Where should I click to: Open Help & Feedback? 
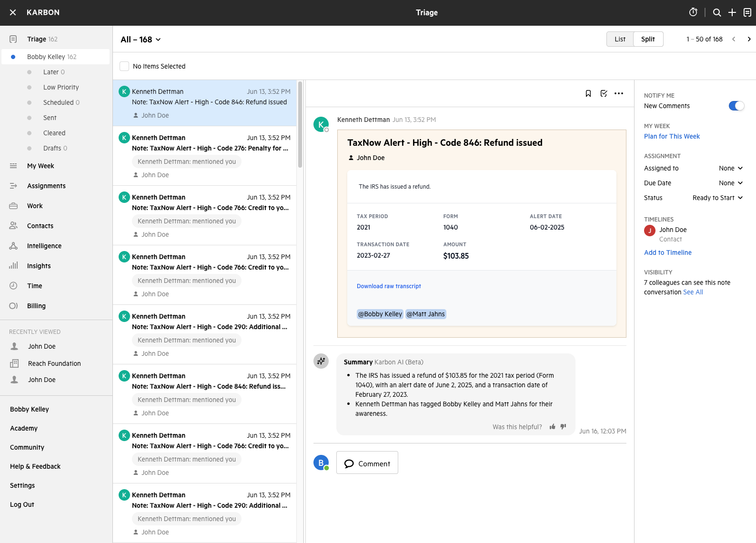35,466
